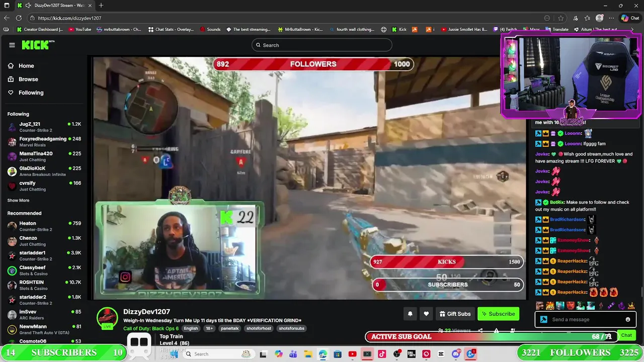Viewport: 644px width, 362px height.
Task: Open Discord from the taskbar
Action: 456,354
